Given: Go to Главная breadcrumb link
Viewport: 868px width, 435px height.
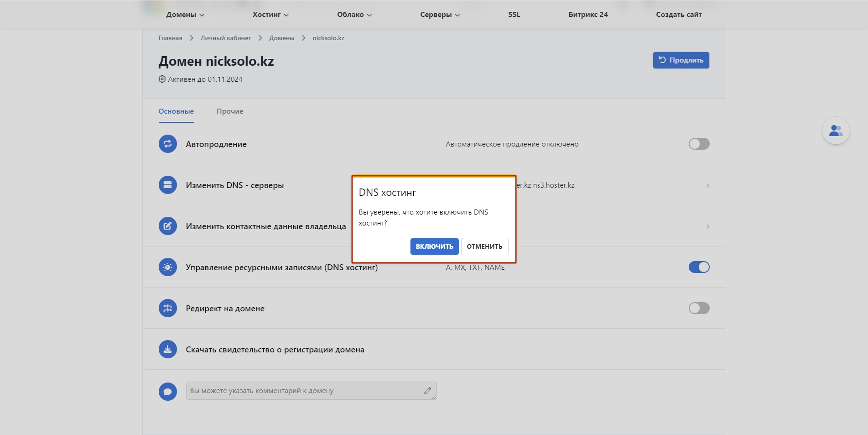Looking at the screenshot, I should point(170,38).
